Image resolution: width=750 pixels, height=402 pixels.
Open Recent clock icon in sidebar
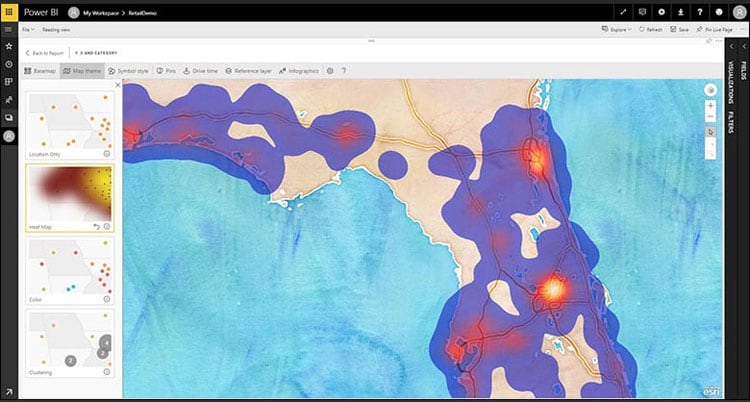pos(9,64)
